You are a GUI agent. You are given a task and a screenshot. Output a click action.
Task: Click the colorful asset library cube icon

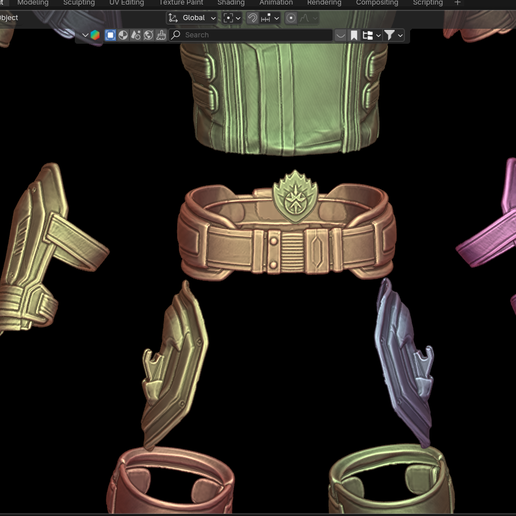[x=95, y=35]
